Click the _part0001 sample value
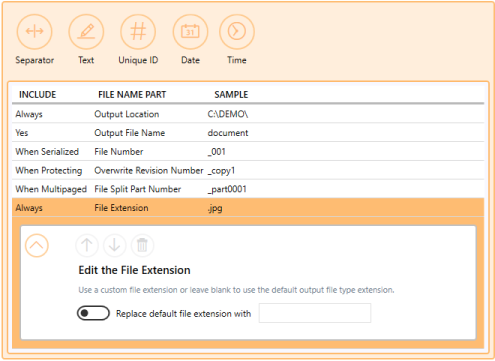 pyautogui.click(x=227, y=189)
